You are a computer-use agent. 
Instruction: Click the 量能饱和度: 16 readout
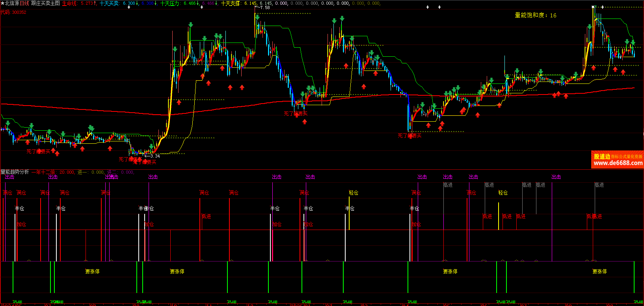(535, 15)
